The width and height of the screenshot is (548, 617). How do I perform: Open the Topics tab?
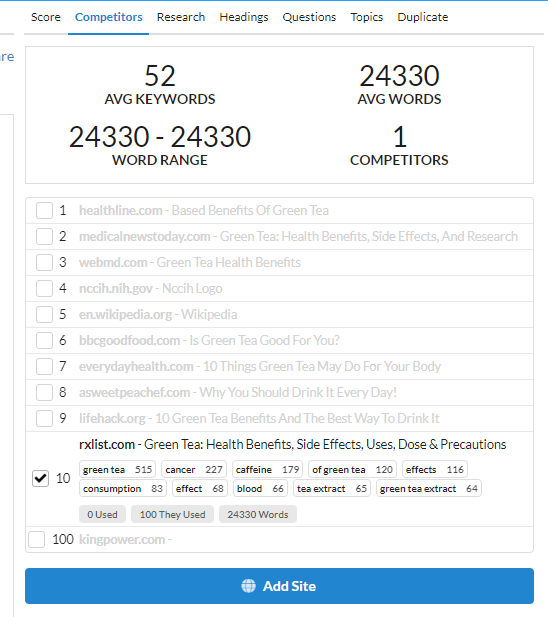coord(367,17)
